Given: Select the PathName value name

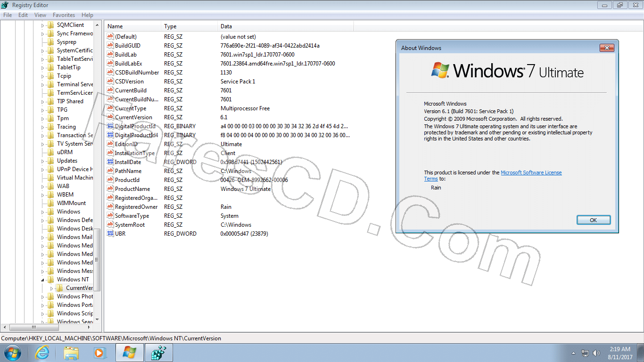Looking at the screenshot, I should [x=128, y=171].
